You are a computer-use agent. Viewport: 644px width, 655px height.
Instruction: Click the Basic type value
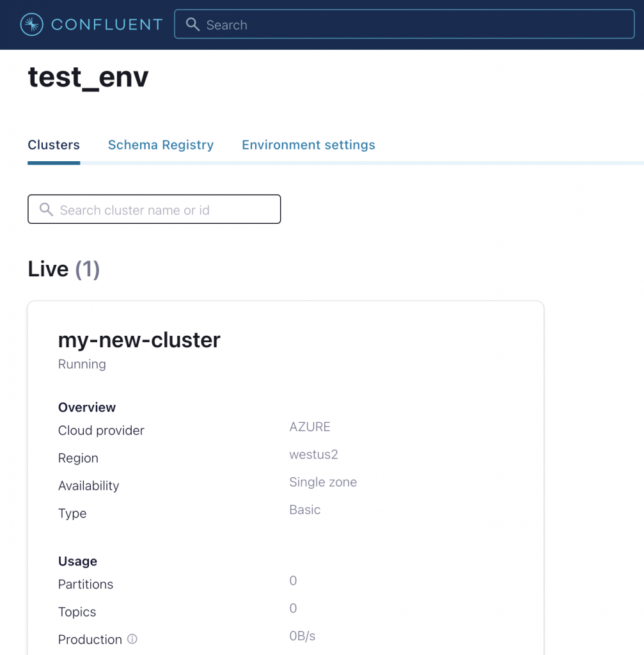tap(305, 510)
